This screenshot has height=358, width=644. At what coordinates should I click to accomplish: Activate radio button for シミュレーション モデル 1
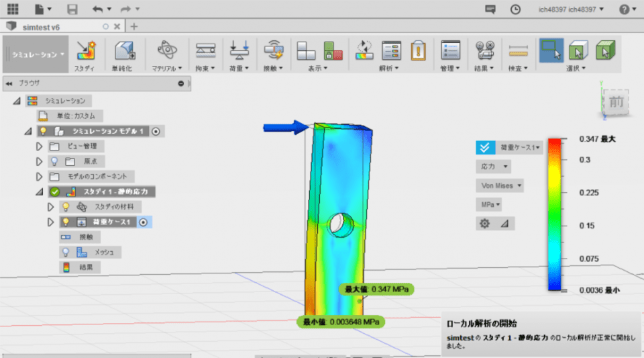tap(156, 132)
